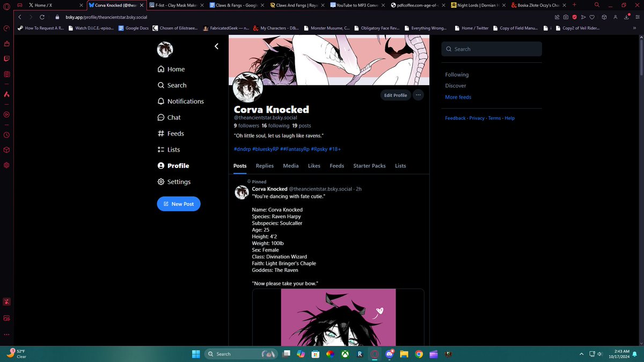Image resolution: width=644 pixels, height=362 pixels.
Task: Open Profile in Bluesky sidebar
Action: tap(173, 166)
